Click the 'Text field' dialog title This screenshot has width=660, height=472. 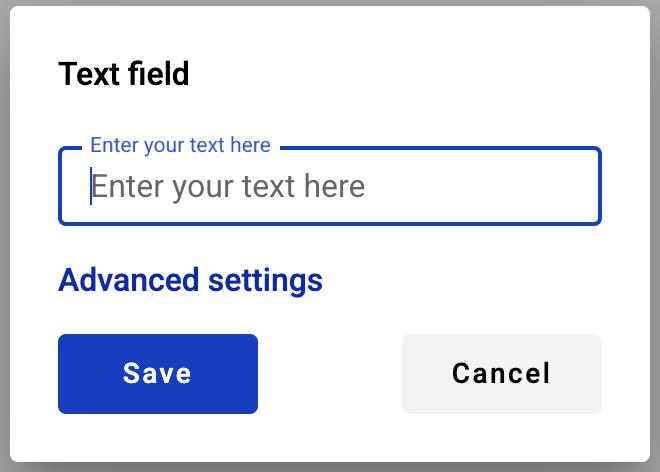tap(124, 74)
